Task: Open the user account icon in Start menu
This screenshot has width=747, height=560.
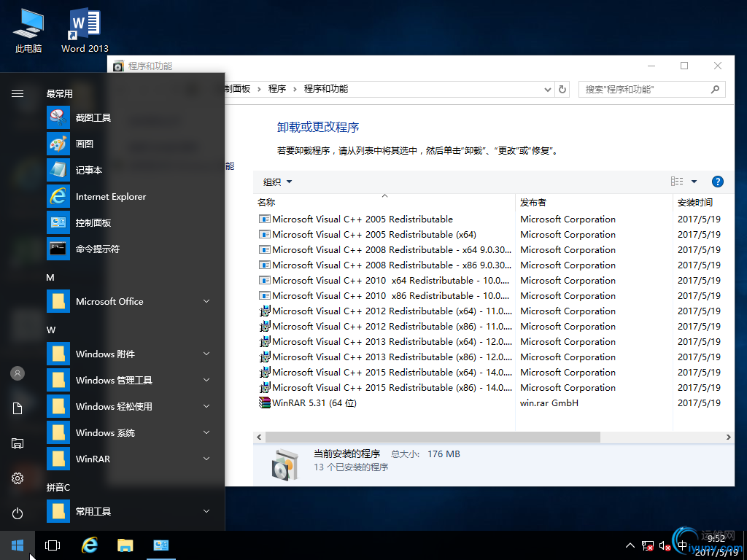Action: tap(18, 373)
